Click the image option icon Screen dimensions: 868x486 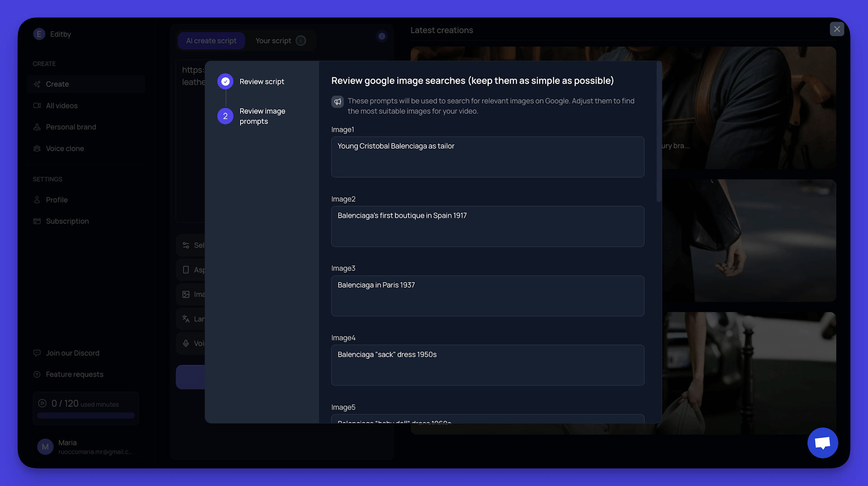pos(186,294)
